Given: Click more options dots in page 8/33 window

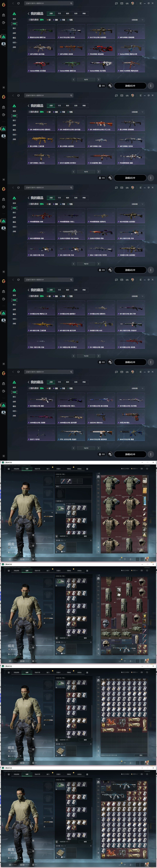Looking at the screenshot, I should coord(151,86).
